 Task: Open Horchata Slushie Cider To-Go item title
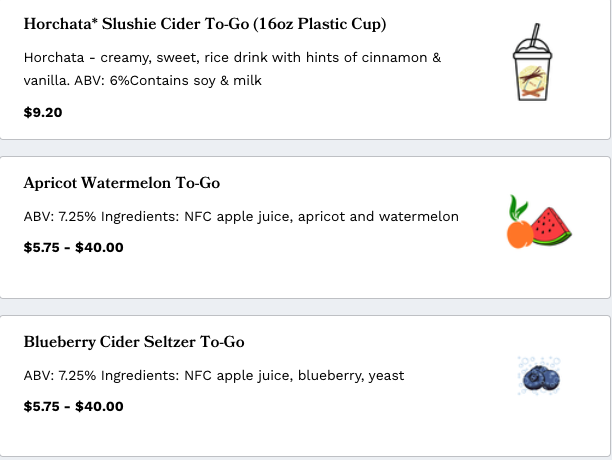(x=205, y=24)
